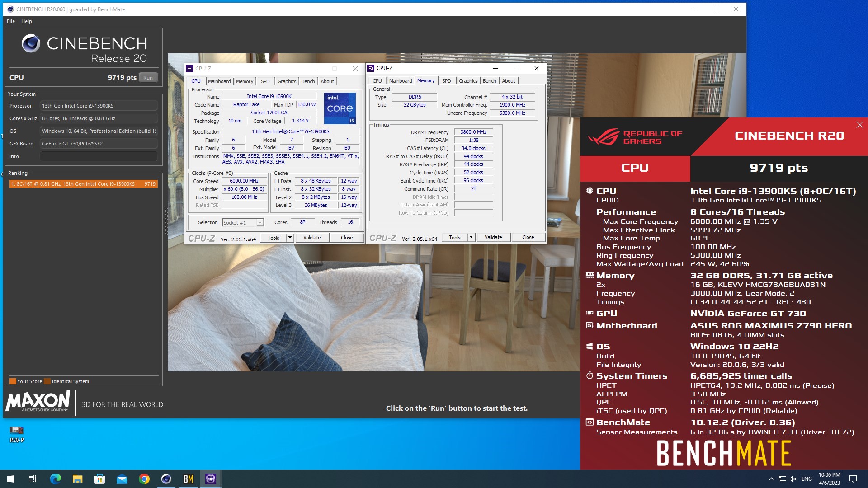Open Mail app from the taskbar
The image size is (868, 488).
(122, 479)
